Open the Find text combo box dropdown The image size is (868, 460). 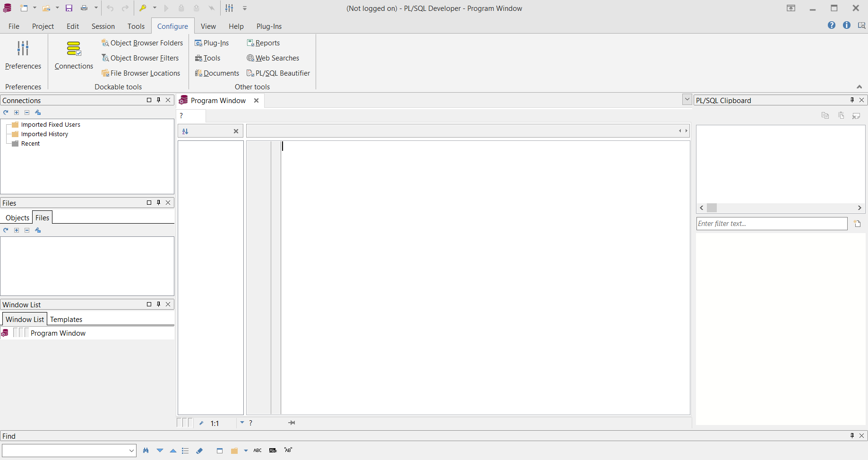tap(131, 451)
